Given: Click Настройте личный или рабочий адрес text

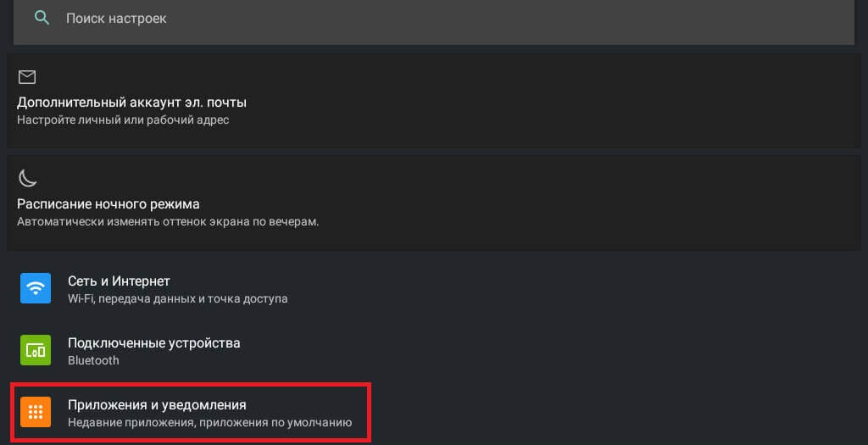Looking at the screenshot, I should (123, 120).
